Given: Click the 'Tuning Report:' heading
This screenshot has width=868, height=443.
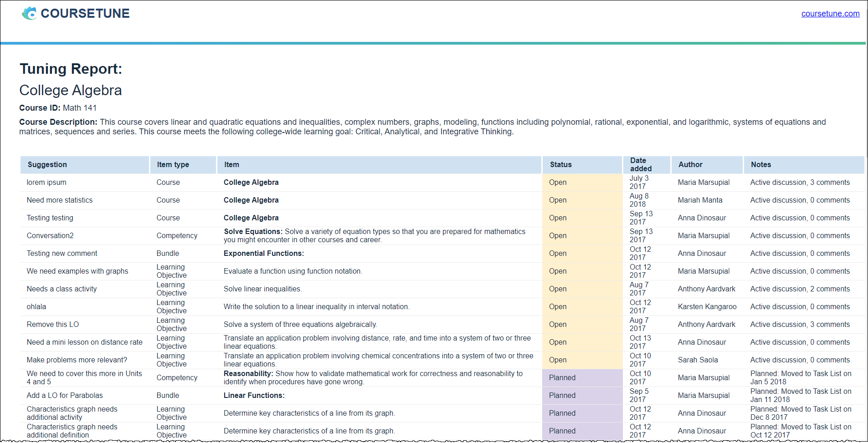Looking at the screenshot, I should (71, 69).
